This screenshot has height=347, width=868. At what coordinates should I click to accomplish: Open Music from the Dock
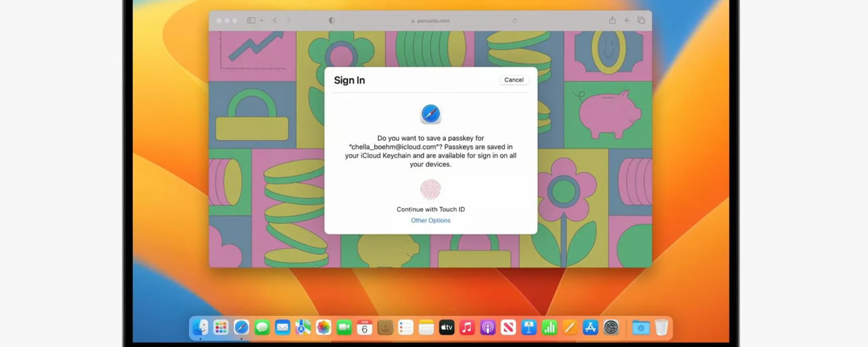(x=467, y=327)
